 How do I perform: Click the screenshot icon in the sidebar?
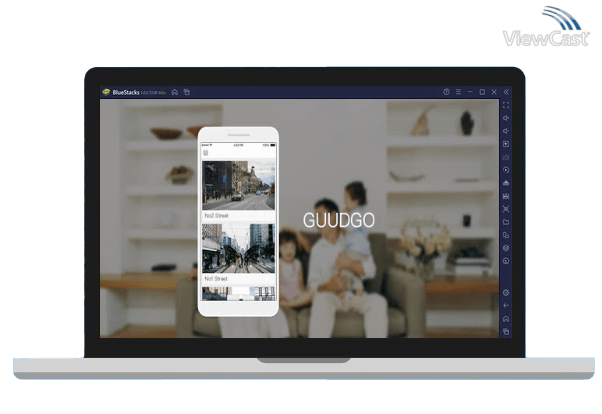point(506,196)
